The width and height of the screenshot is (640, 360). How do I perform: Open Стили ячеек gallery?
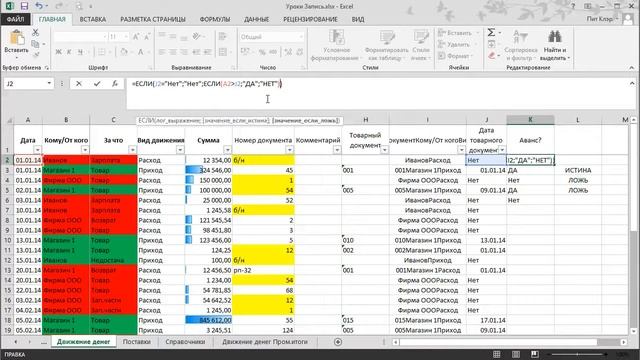click(x=421, y=45)
